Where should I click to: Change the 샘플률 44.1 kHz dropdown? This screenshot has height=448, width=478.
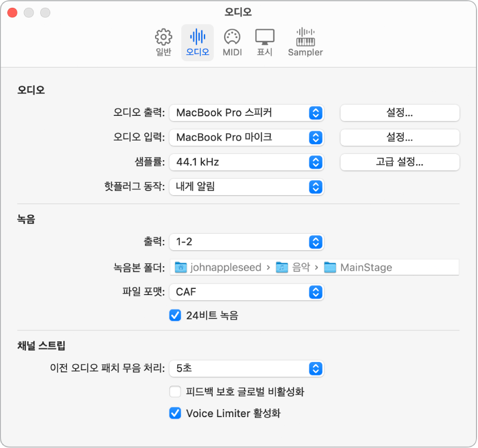coord(246,162)
